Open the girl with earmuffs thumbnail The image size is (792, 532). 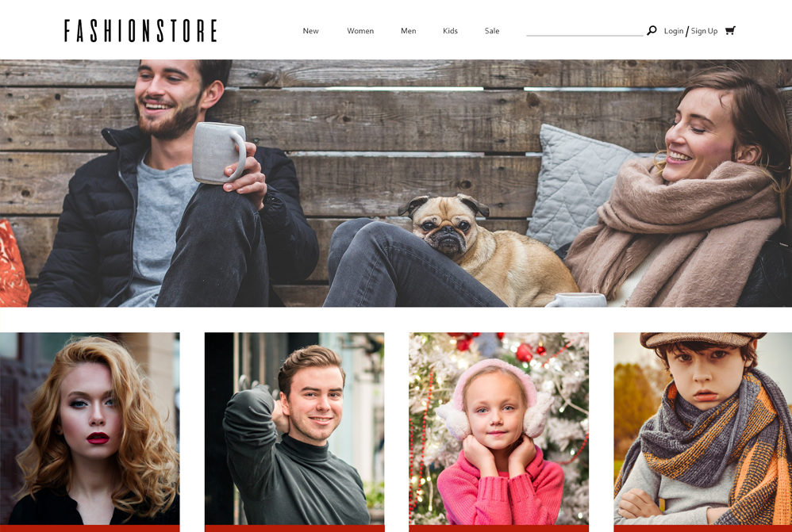pyautogui.click(x=498, y=428)
